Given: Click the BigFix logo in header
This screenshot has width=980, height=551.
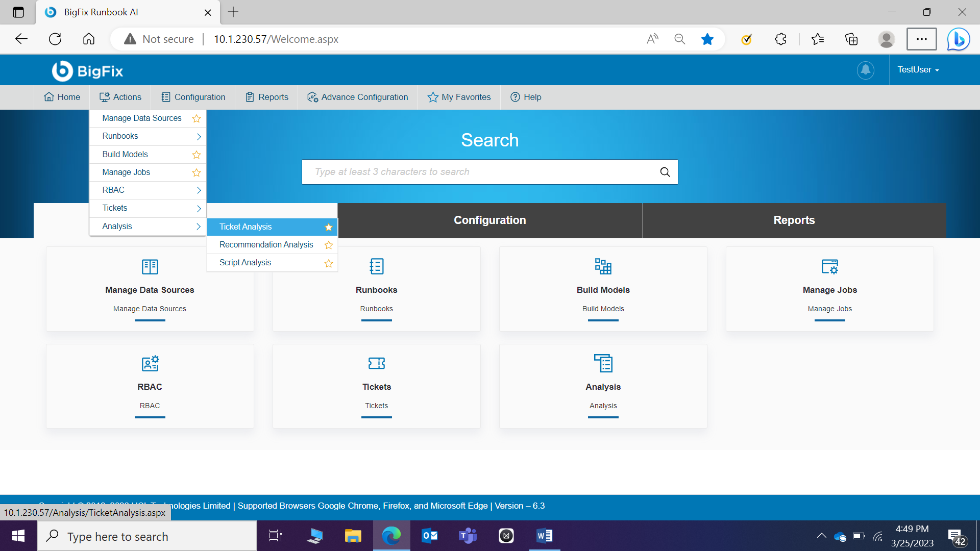Looking at the screenshot, I should click(87, 71).
